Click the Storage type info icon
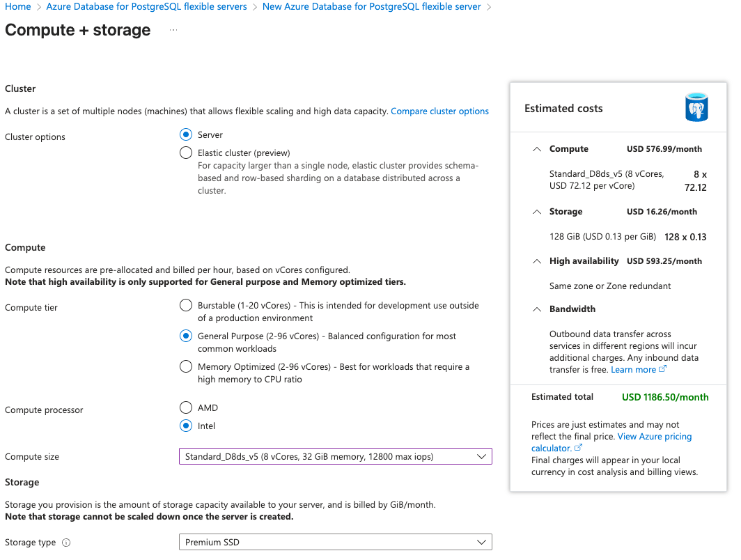 coord(66,543)
